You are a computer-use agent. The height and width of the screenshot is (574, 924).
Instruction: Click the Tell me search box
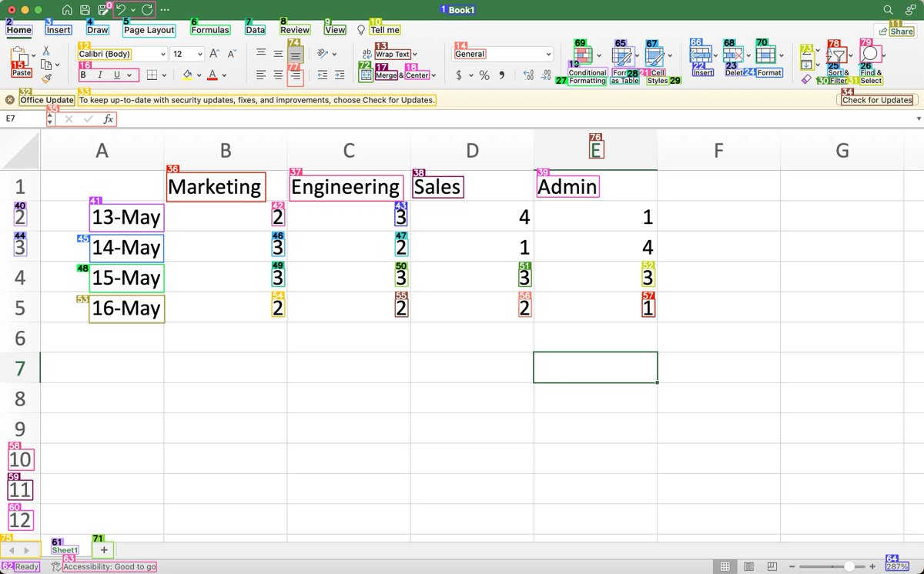(379, 30)
